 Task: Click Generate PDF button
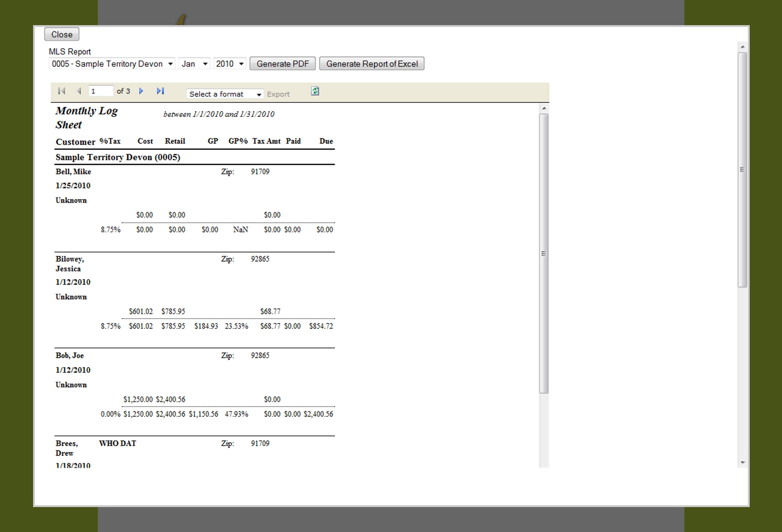tap(282, 64)
